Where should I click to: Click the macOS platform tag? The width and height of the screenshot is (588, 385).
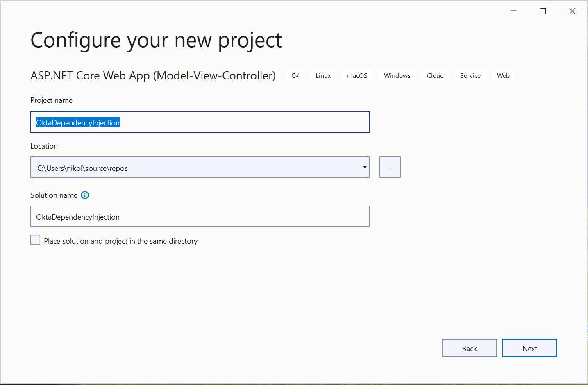click(x=357, y=76)
